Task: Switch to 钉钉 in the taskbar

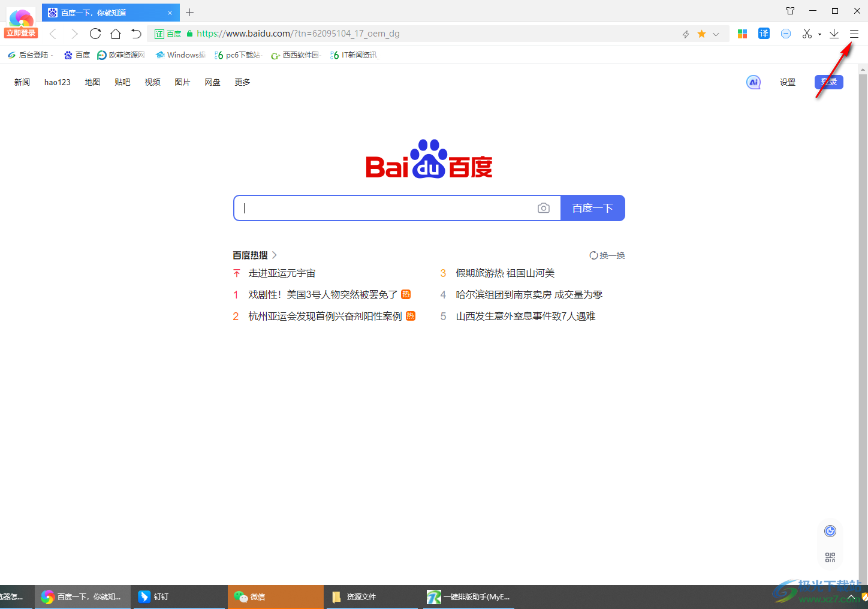Action: coord(179,596)
